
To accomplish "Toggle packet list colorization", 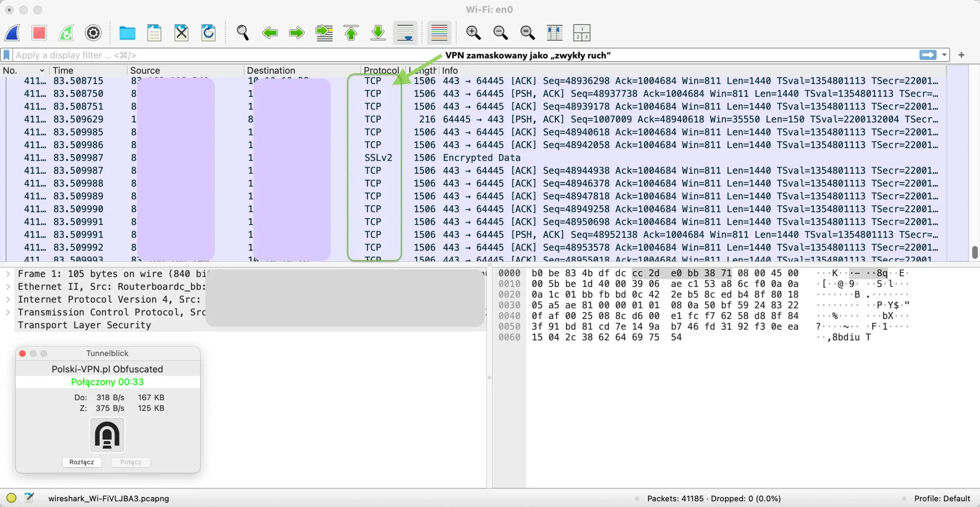I will pyautogui.click(x=439, y=33).
